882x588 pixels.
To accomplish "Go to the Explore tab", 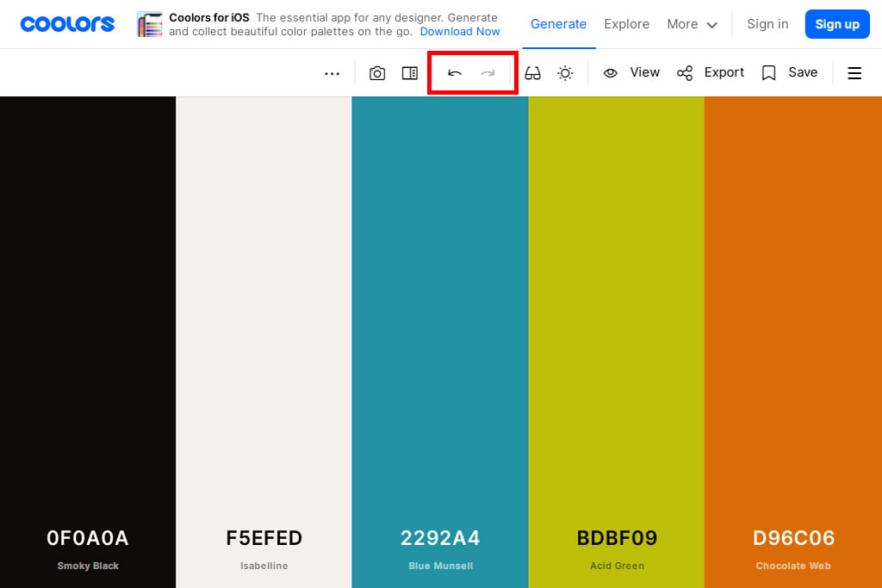I will pyautogui.click(x=626, y=24).
